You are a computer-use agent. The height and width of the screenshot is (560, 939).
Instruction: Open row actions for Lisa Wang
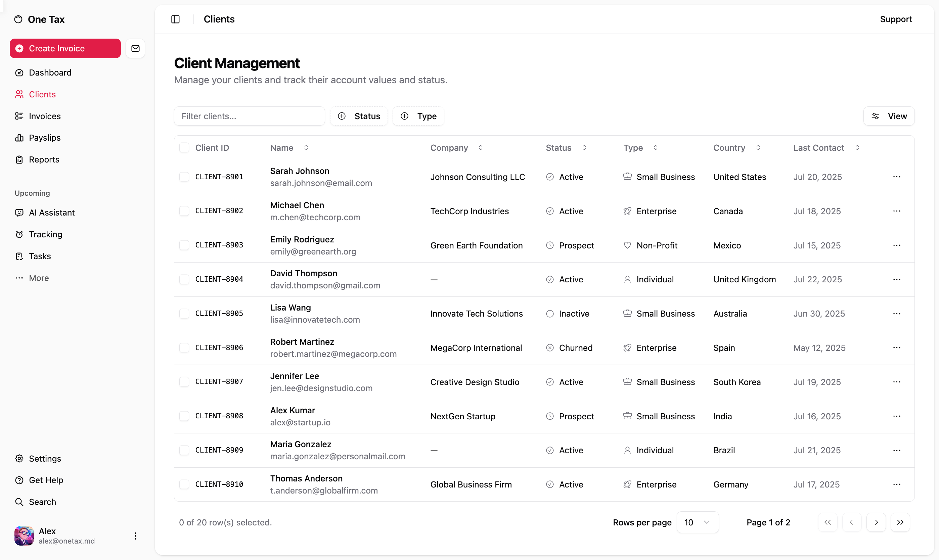(896, 314)
